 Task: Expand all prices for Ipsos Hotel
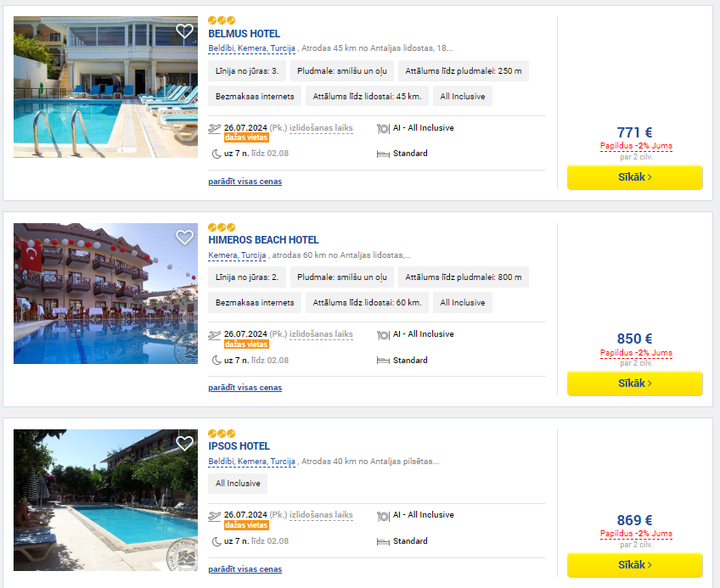(x=245, y=569)
